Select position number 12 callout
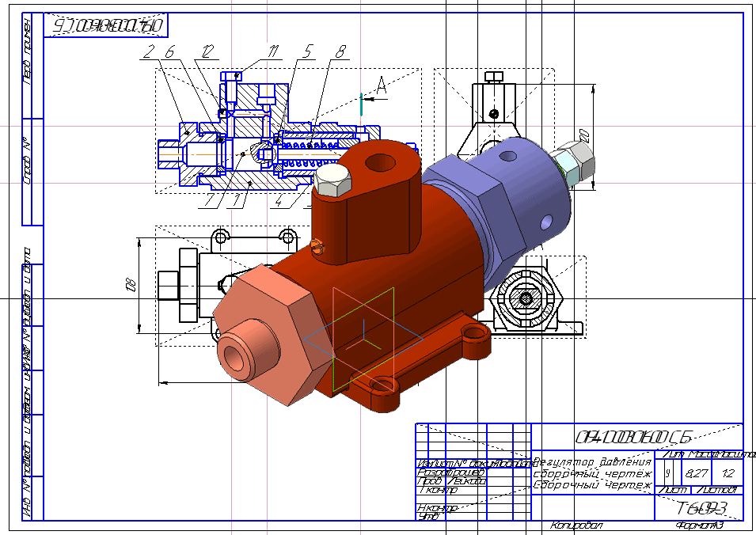756x535 pixels. [208, 51]
